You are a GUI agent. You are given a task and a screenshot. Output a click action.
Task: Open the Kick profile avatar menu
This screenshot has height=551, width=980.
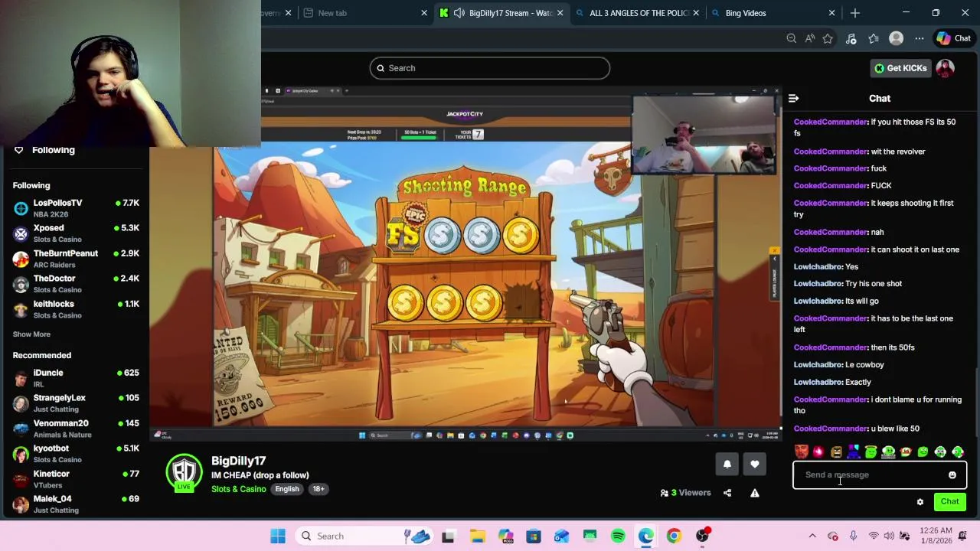[x=945, y=68]
